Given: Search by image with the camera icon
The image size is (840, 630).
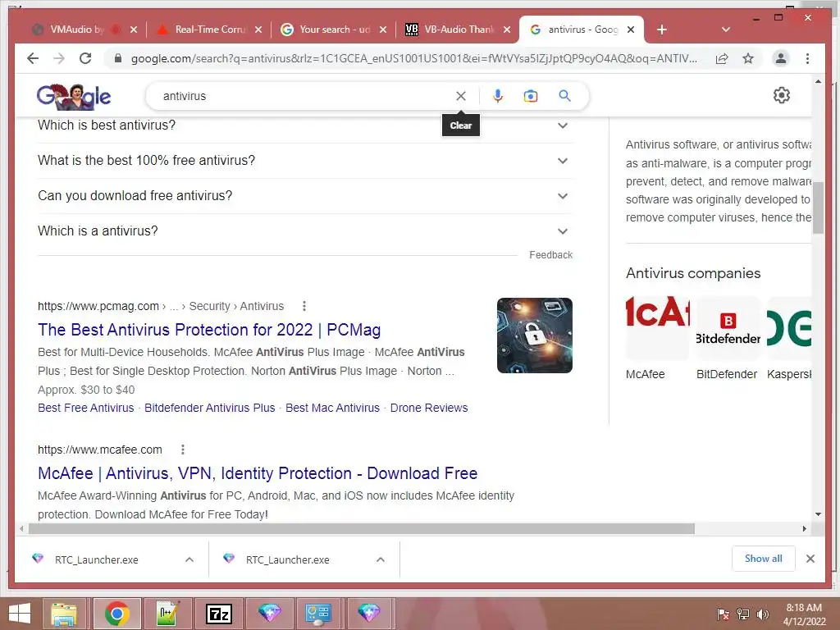Looking at the screenshot, I should [x=531, y=96].
